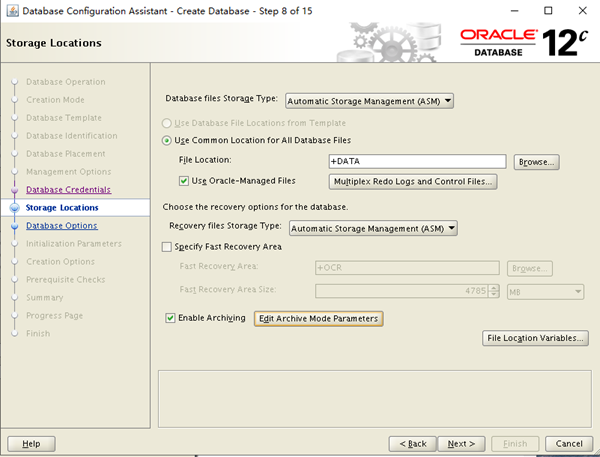Click the 'Fast Recovery Area Size:' label
The image size is (600, 457).
pyautogui.click(x=228, y=290)
